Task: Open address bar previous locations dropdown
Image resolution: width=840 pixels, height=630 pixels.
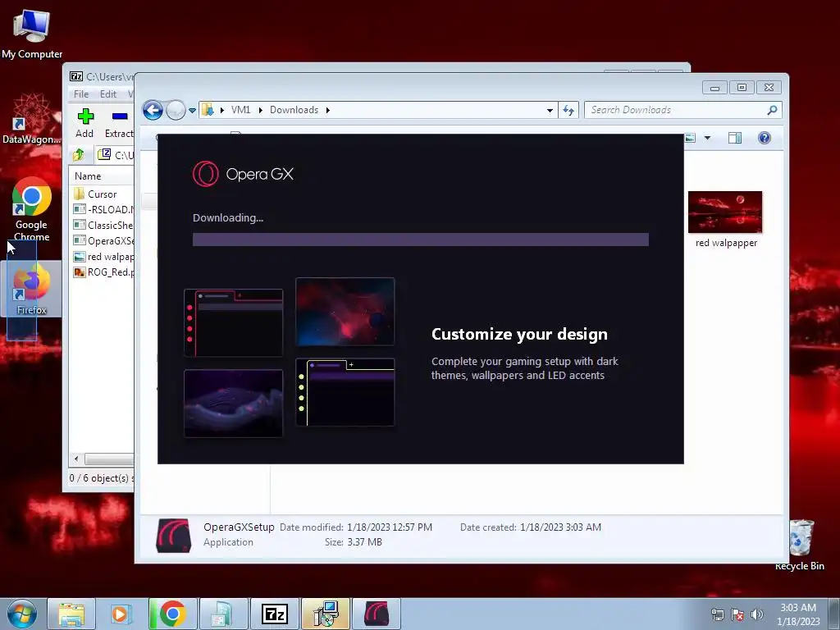Action: 550,110
